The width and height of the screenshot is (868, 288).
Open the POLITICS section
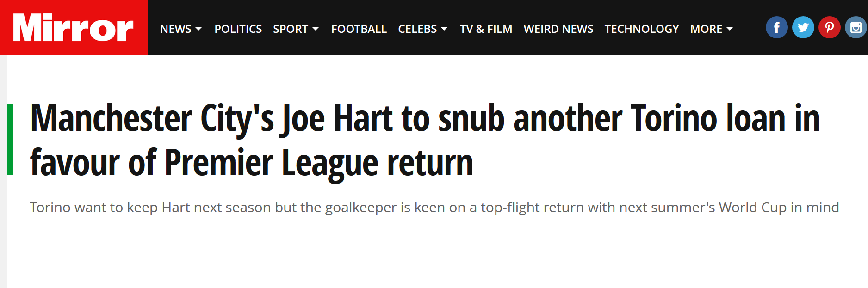(x=238, y=29)
